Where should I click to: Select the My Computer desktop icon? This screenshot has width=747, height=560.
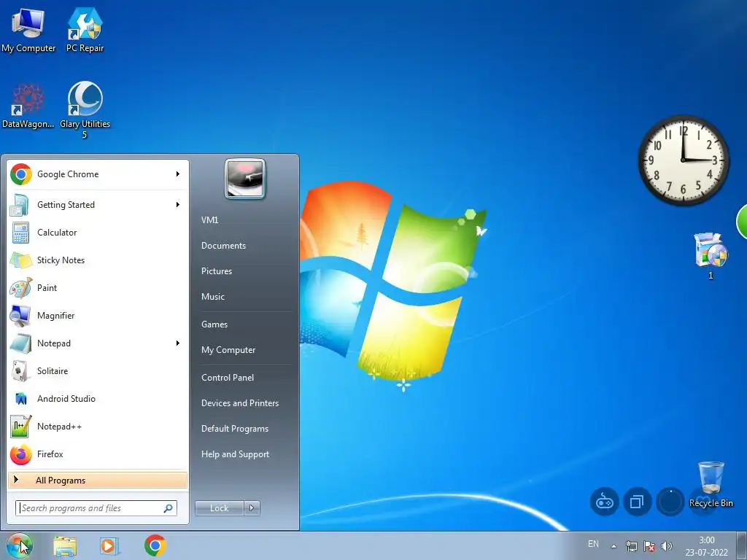coord(28,29)
